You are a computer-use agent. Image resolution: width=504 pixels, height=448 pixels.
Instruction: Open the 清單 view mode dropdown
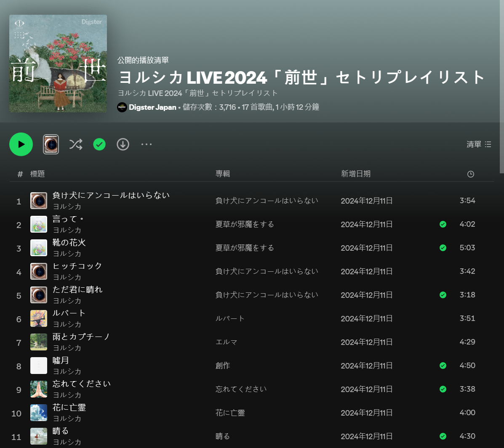tap(479, 145)
